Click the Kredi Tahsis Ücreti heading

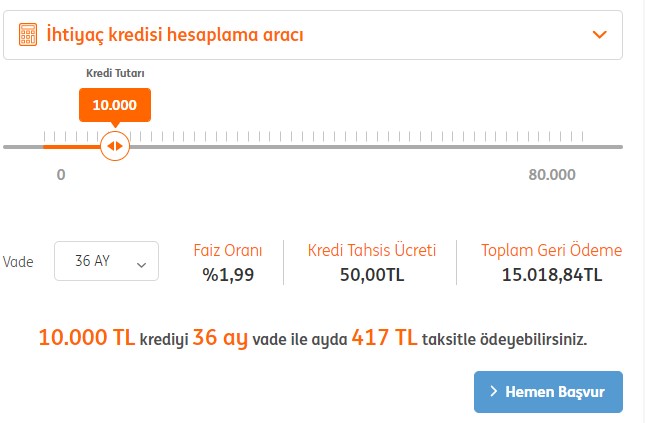(x=371, y=250)
